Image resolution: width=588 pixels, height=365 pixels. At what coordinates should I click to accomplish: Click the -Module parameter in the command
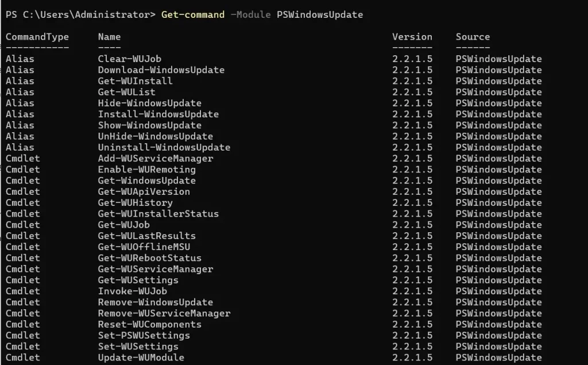tap(250, 14)
